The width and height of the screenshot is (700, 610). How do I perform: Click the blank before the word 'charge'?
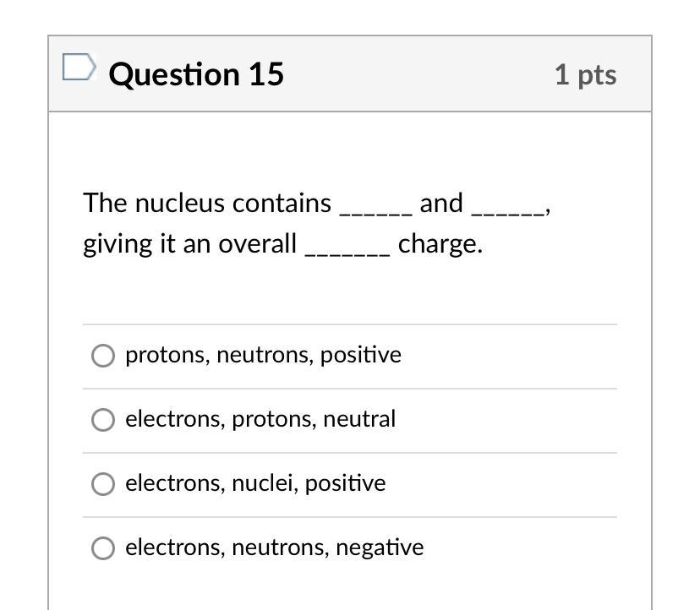[347, 246]
